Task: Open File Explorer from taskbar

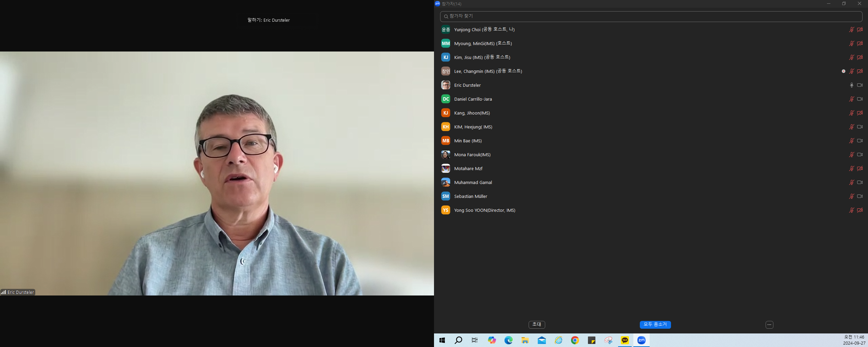Action: pos(525,340)
